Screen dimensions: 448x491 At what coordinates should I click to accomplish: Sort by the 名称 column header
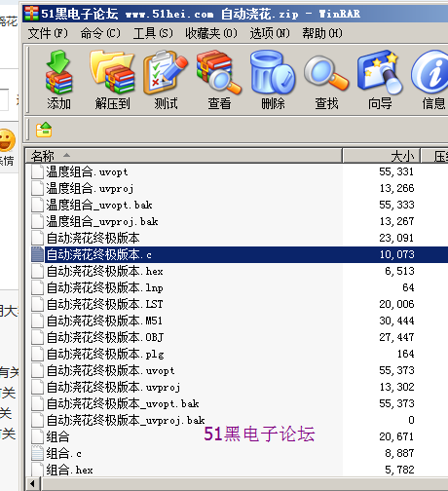pos(184,156)
